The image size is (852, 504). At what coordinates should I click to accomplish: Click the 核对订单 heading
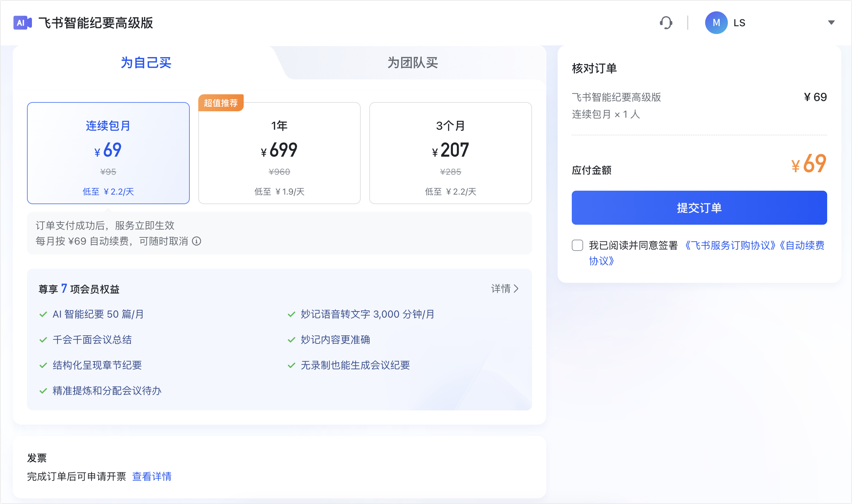[594, 68]
